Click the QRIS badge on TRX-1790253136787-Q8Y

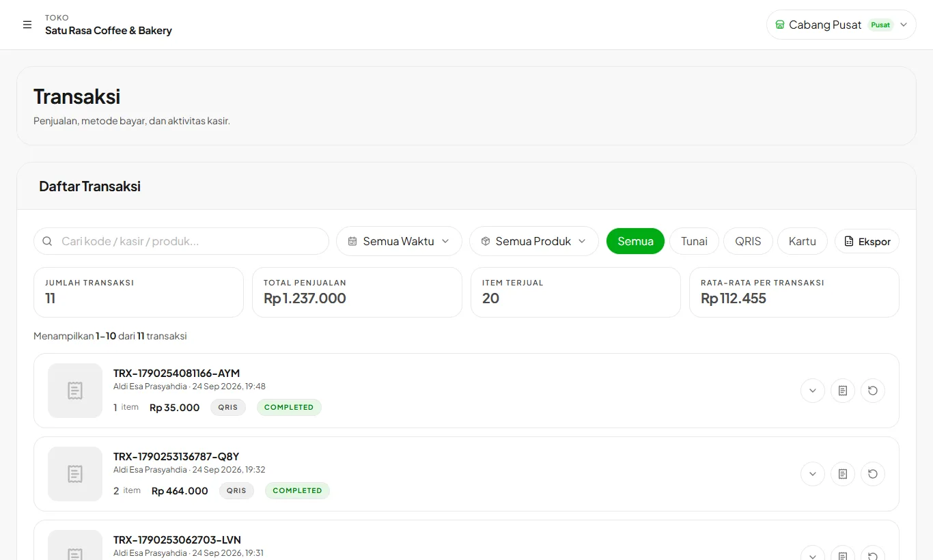(x=236, y=490)
